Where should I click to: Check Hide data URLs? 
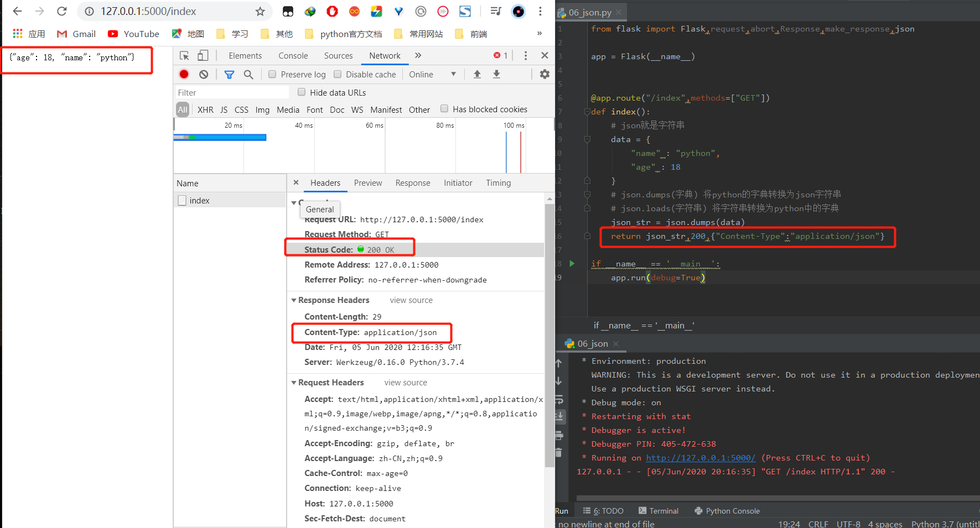302,92
